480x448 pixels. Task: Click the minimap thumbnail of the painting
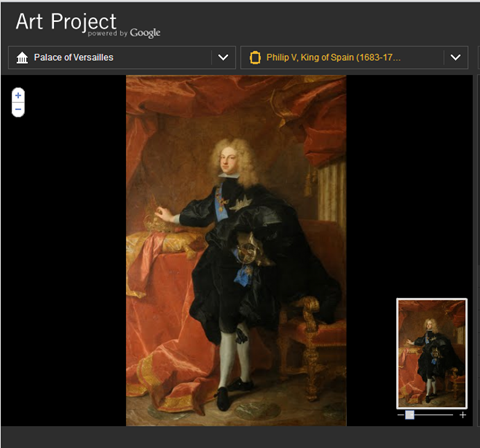pyautogui.click(x=432, y=353)
